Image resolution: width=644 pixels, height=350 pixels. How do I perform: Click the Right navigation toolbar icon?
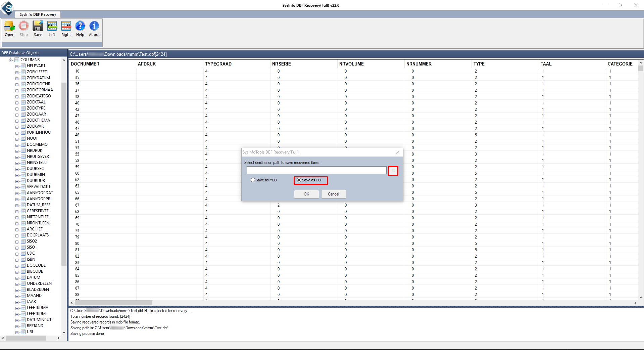[66, 26]
